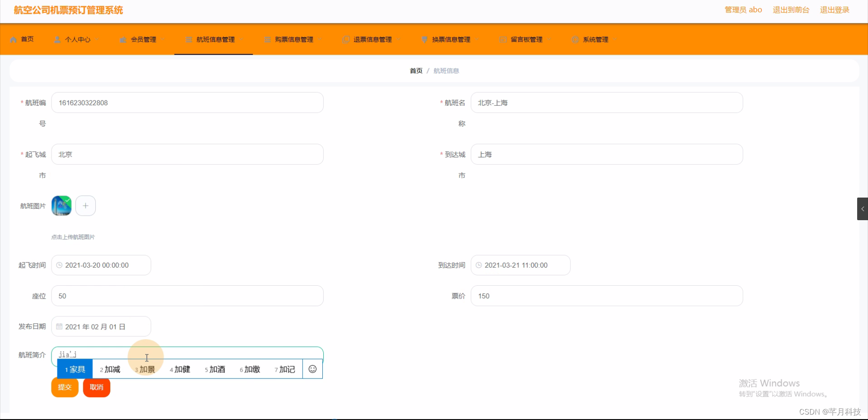Viewport: 868px width, 420px height.
Task: Open the 到达时间 datetime picker
Action: 521,265
